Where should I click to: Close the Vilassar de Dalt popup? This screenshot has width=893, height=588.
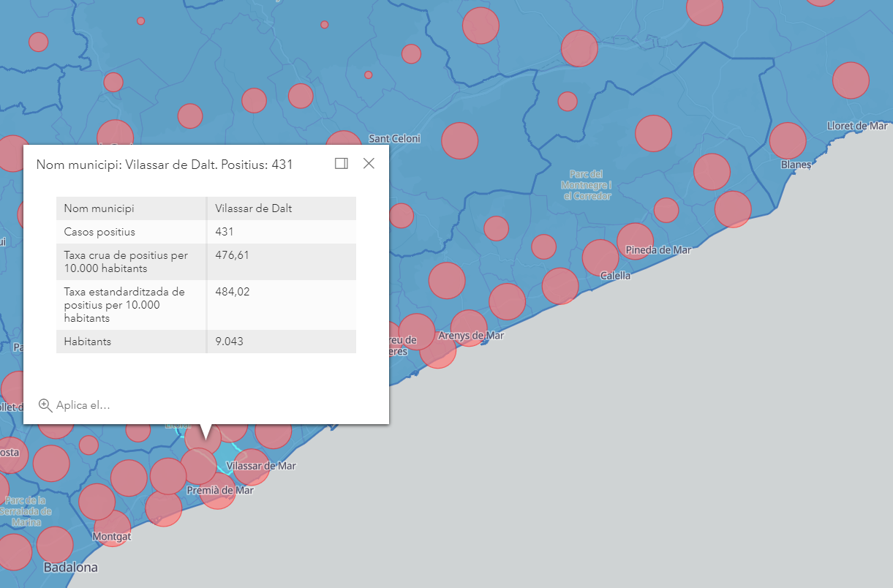(369, 164)
